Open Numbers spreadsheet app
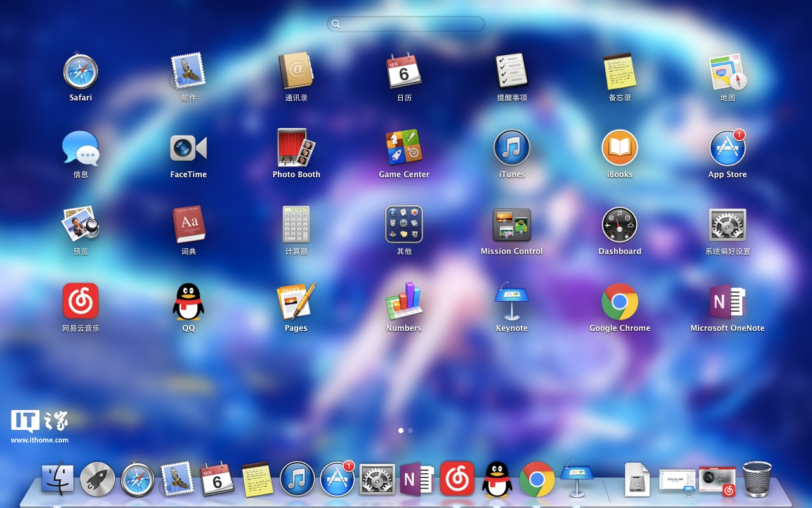The height and width of the screenshot is (508, 812). coord(404,302)
